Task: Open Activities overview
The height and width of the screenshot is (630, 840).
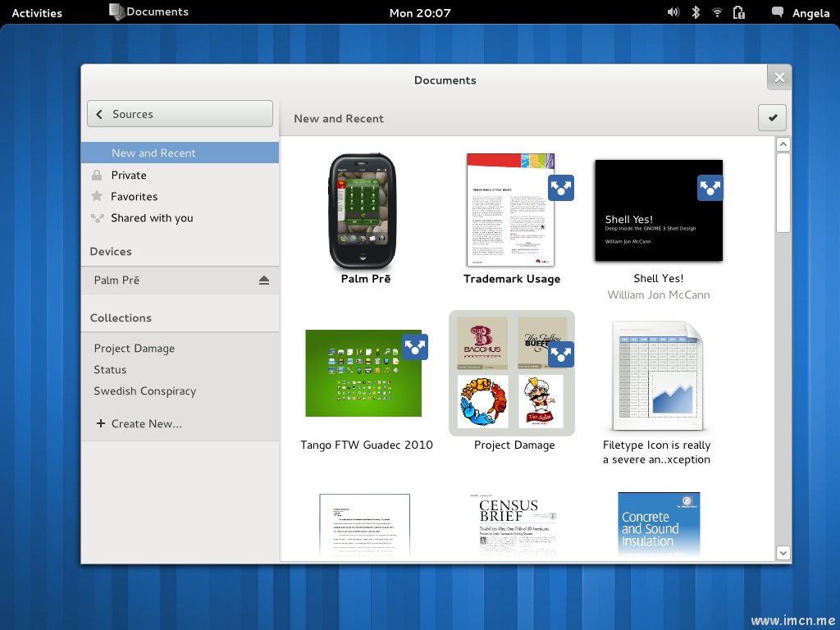Action: click(37, 13)
